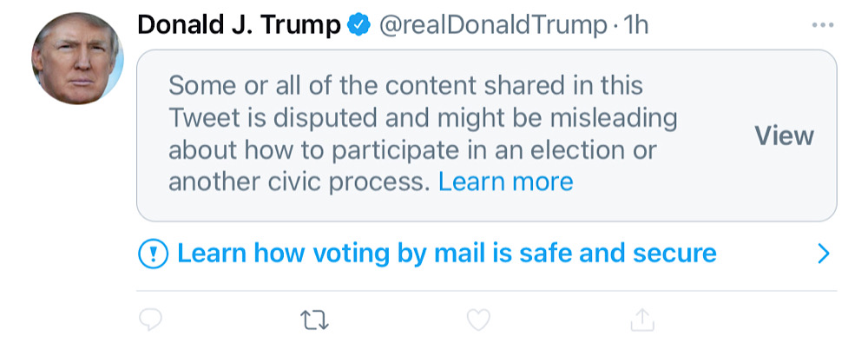Click the 'another civic process' text in notice

(299, 181)
